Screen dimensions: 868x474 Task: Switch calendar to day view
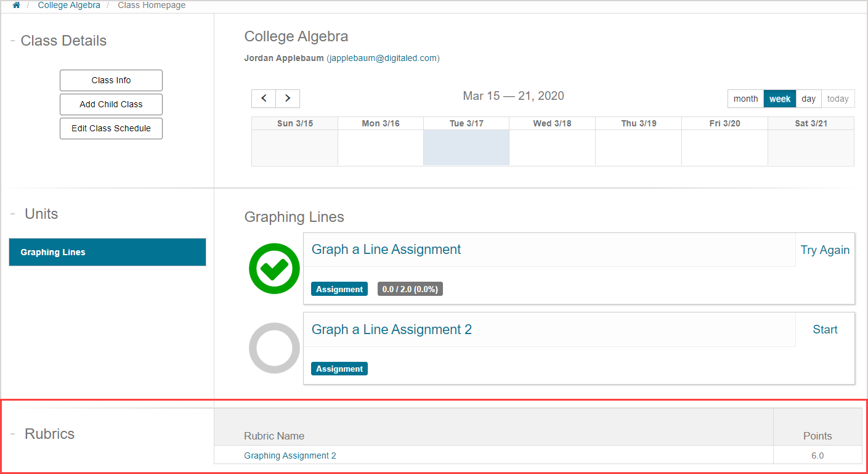(808, 99)
